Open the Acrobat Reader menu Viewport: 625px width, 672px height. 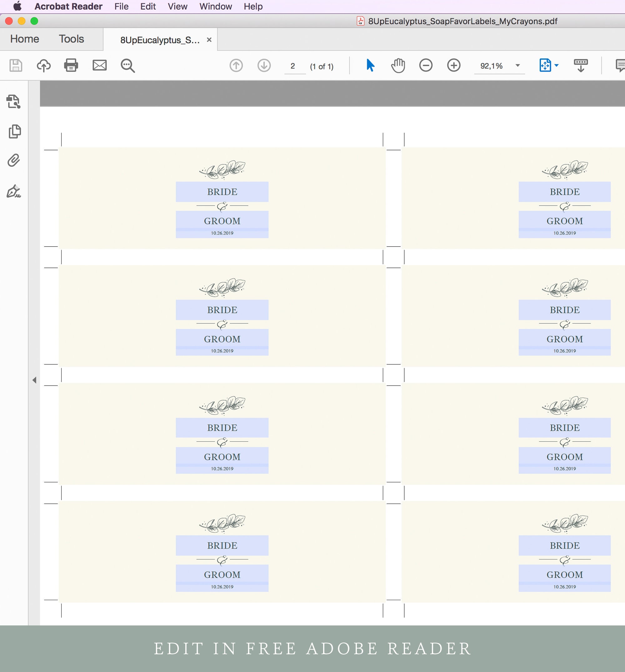[68, 7]
